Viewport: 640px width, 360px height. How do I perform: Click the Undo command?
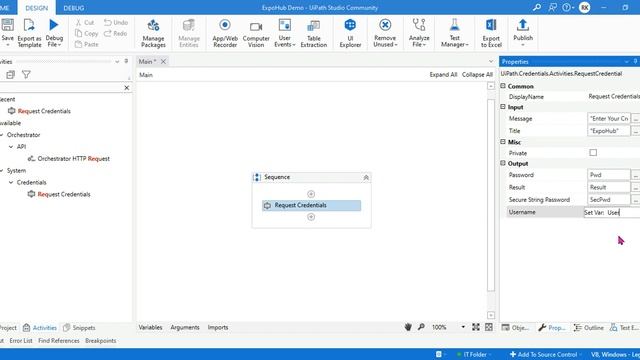116,22
